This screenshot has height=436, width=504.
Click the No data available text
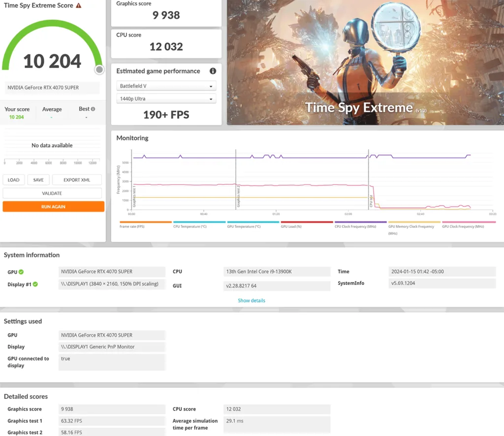click(52, 145)
